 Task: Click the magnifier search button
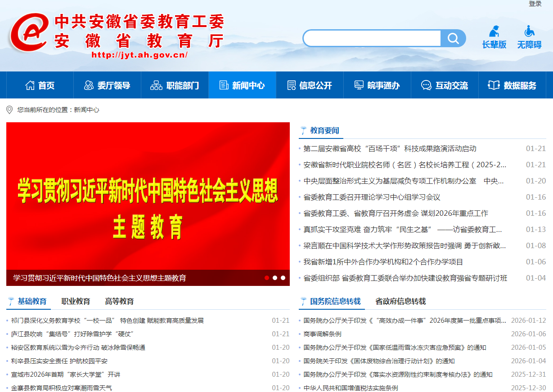(453, 38)
